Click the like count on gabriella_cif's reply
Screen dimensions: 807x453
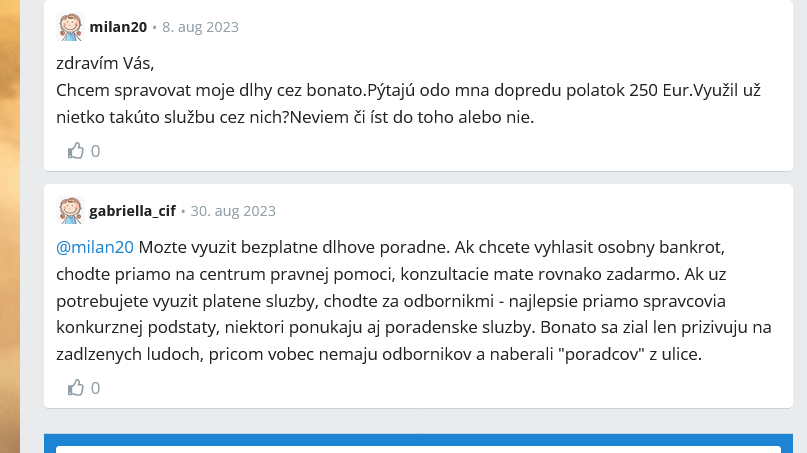(96, 388)
